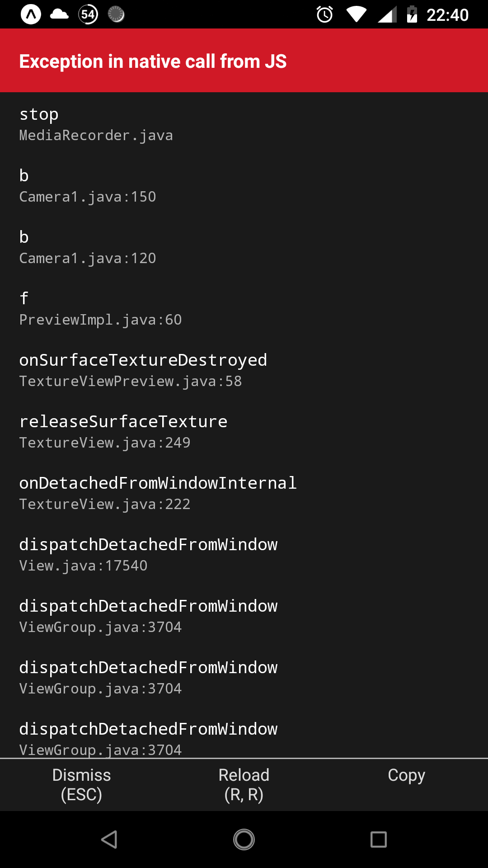Tap the Wi-Fi status icon
This screenshot has height=868, width=488.
coord(357,15)
